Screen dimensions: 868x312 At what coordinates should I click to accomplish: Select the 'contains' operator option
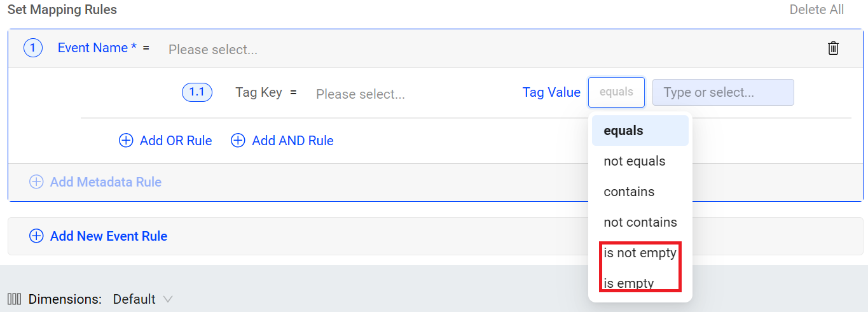click(629, 192)
